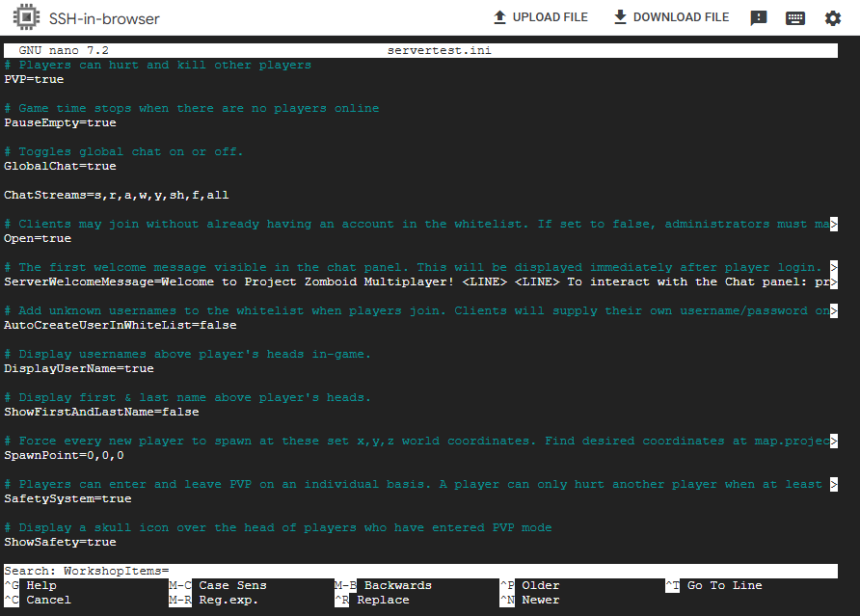
Task: Click the comment about players hurting others
Action: [158, 66]
